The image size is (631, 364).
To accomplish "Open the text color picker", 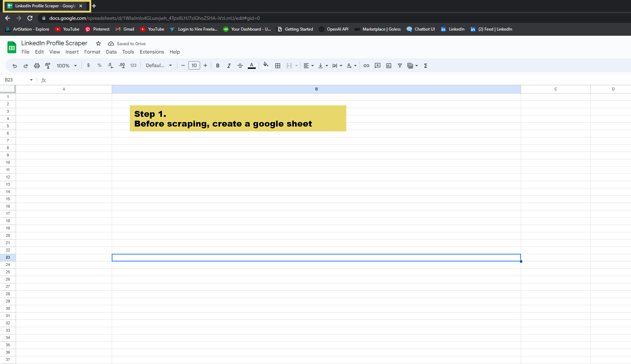I will [252, 66].
